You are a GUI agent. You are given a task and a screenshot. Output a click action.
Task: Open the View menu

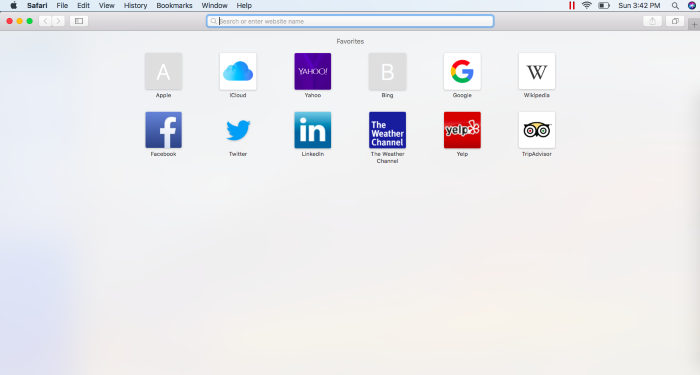pos(107,5)
